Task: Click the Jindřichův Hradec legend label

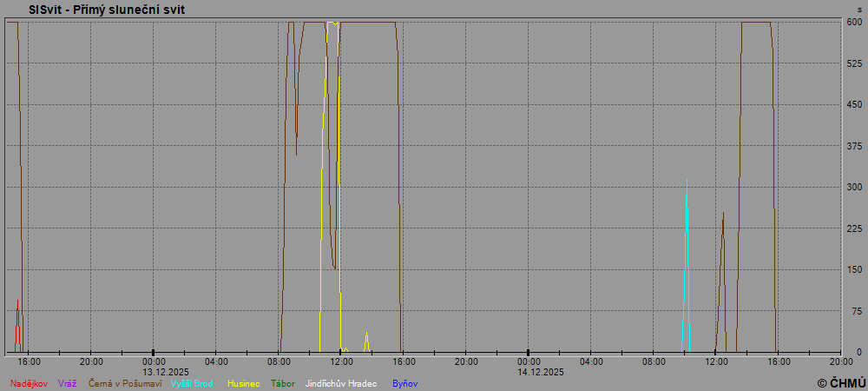Action: point(341,382)
